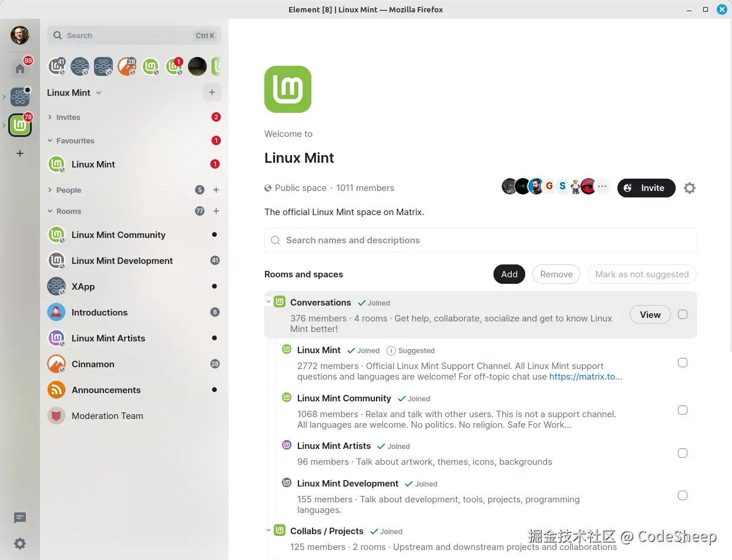Image resolution: width=732 pixels, height=560 pixels.
Task: Open the dark round breadcrumb avatar
Action: pos(197,66)
